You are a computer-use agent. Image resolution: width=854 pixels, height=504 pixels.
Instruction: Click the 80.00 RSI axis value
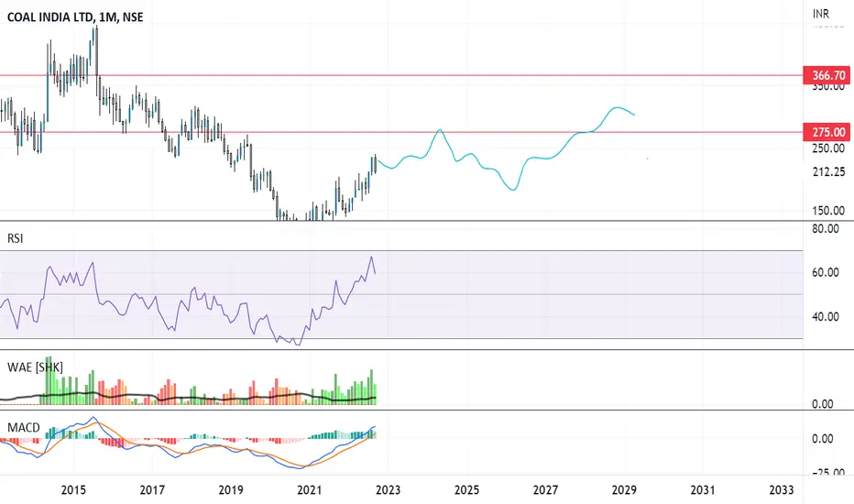tap(825, 229)
